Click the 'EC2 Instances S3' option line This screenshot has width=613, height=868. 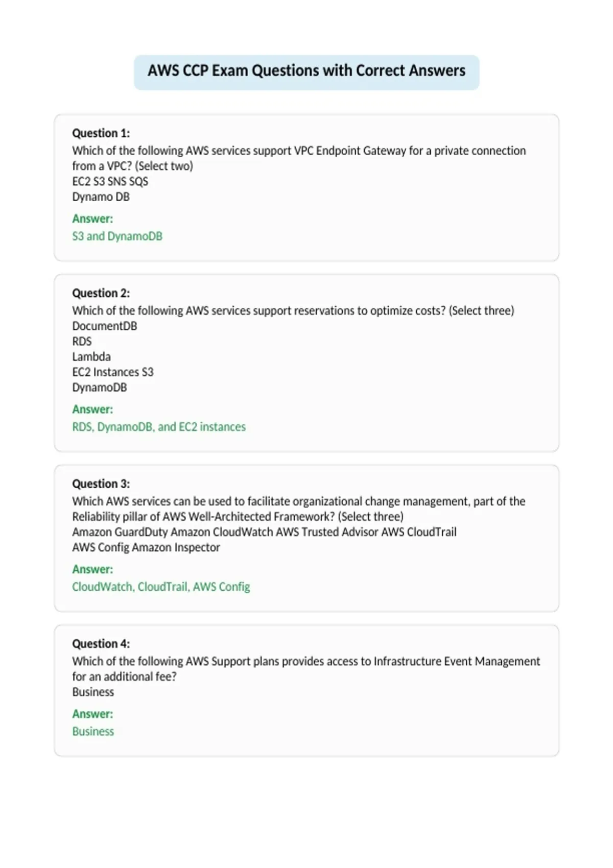(113, 372)
